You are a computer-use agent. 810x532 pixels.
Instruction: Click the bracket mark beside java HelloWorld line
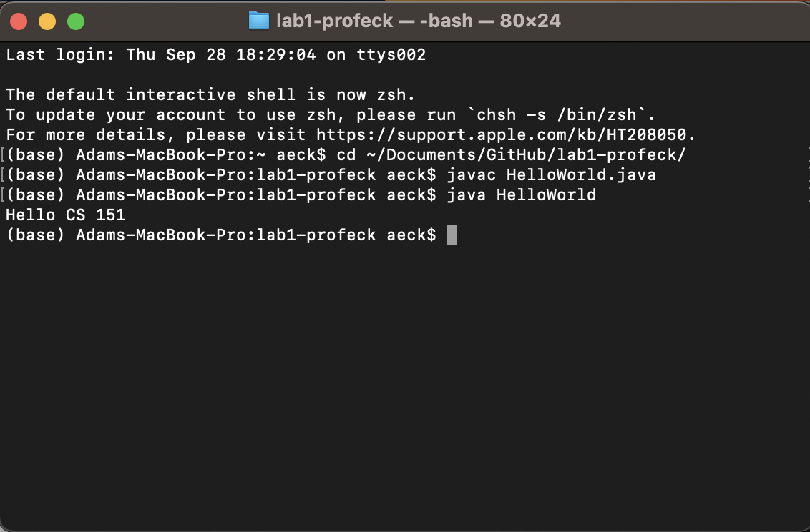coord(4,194)
